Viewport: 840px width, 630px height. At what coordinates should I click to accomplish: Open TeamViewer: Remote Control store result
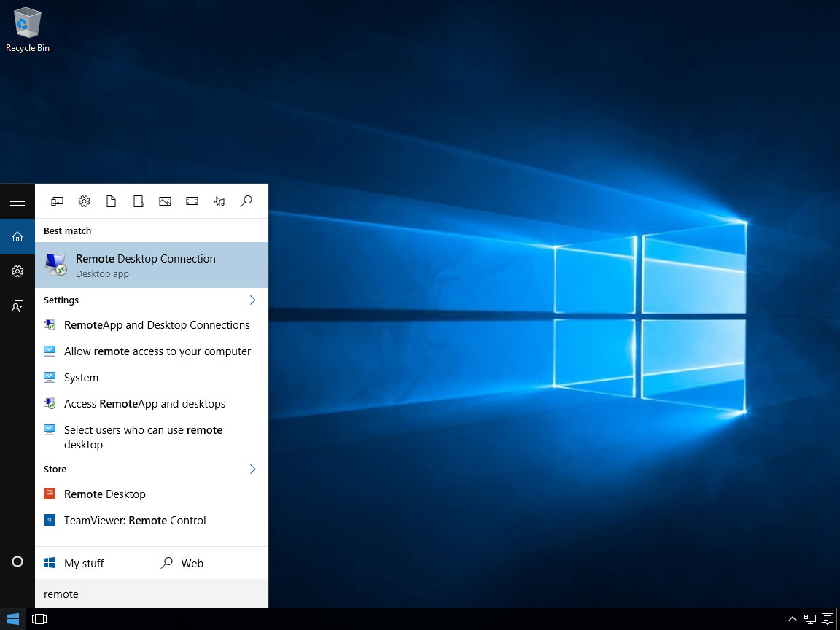[x=135, y=521]
